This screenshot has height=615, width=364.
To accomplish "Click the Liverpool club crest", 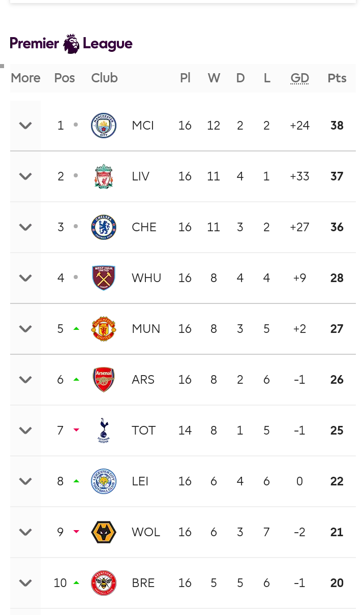I will 104,176.
